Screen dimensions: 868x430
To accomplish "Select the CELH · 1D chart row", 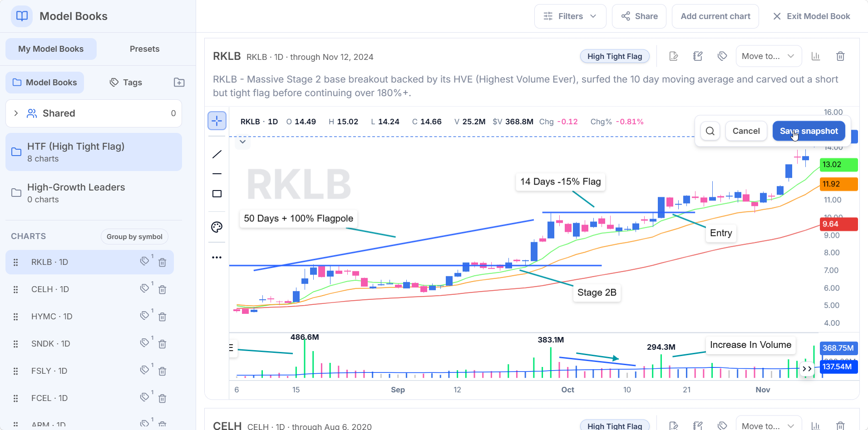I will 89,289.
